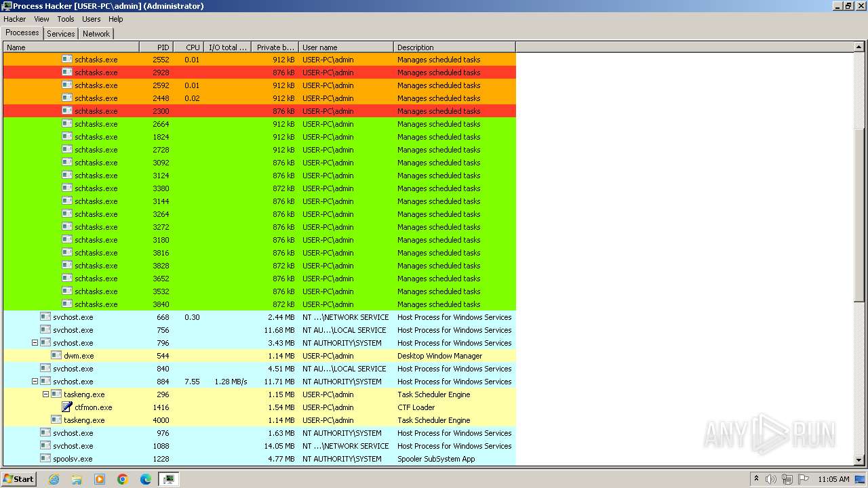Click the Process Hacker taskbar button
The image size is (868, 488).
pos(168,479)
